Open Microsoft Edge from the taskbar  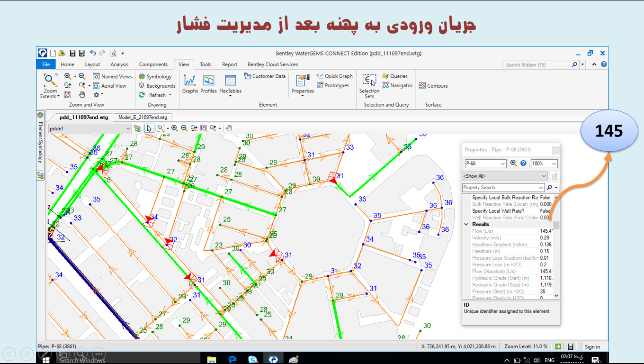[x=232, y=360]
